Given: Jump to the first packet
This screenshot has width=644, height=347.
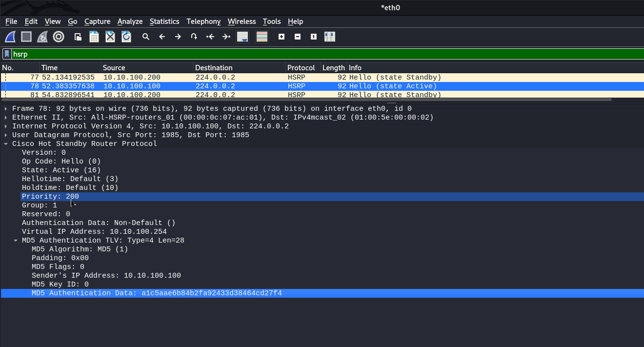Looking at the screenshot, I should coord(210,37).
